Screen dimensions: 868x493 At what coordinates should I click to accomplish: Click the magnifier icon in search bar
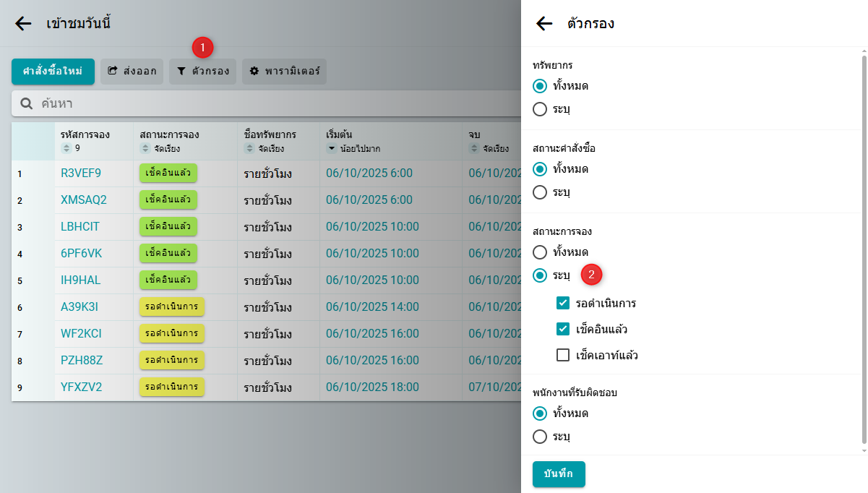tap(27, 104)
